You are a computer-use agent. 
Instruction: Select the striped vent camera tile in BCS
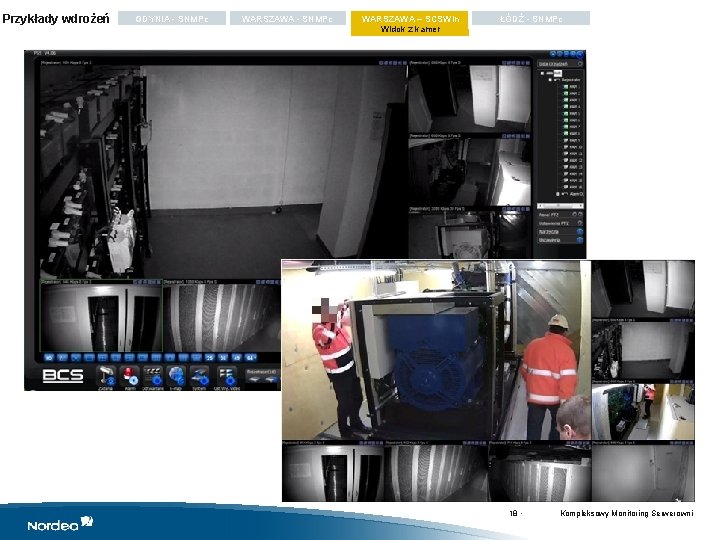(x=222, y=317)
